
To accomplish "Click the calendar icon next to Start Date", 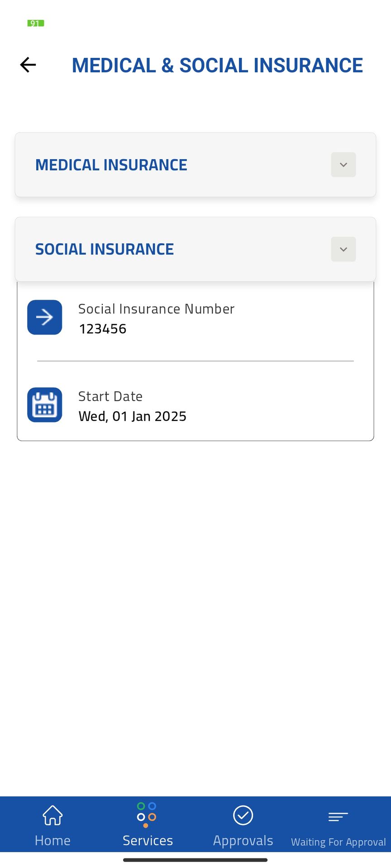I will pos(44,405).
